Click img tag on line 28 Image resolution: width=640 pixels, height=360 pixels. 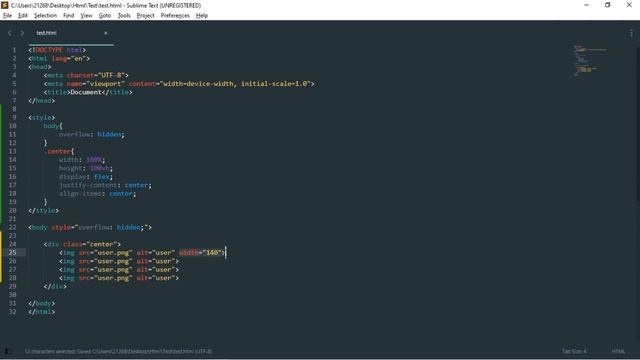(119, 278)
